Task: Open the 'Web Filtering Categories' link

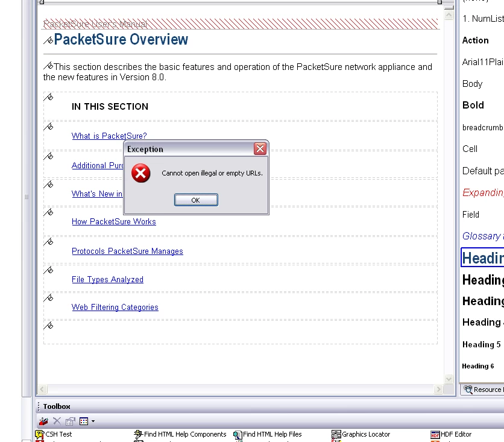Action: [x=115, y=308]
